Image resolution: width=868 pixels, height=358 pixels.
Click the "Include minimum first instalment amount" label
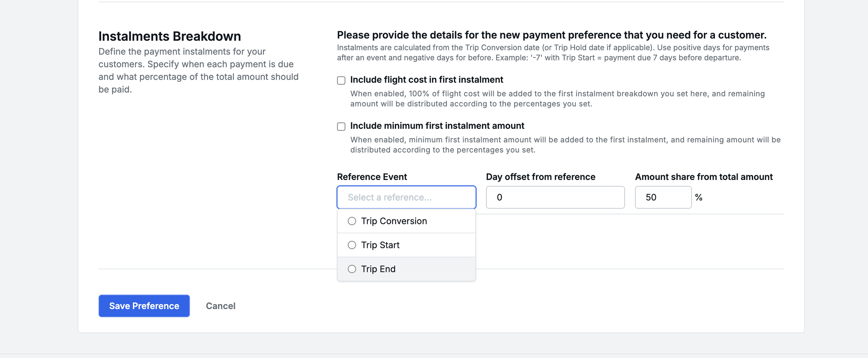437,126
